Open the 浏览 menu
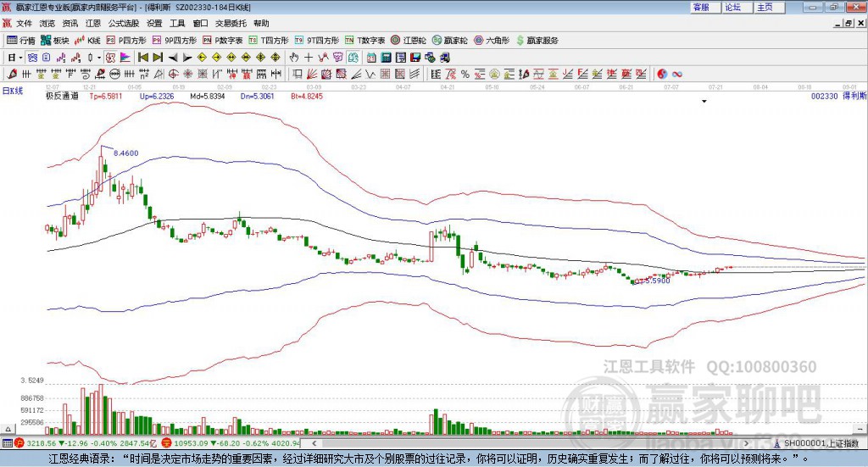The image size is (868, 467). tap(47, 23)
